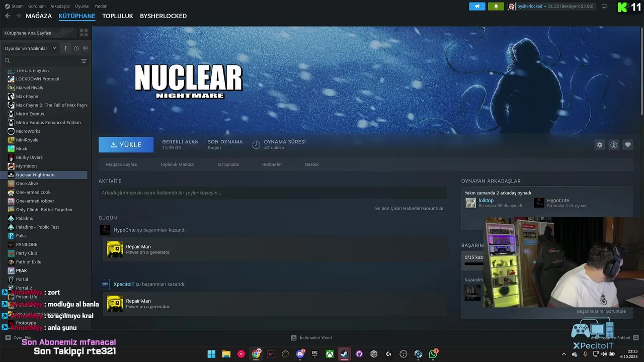
Task: Click XpecitoIT's Repair Man achievement thumbnail
Action: pos(115,304)
